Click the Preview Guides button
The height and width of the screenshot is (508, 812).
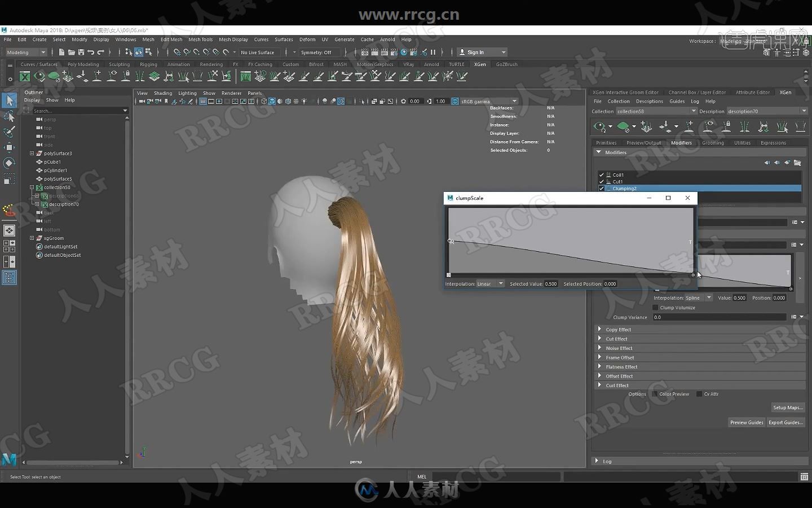click(747, 422)
